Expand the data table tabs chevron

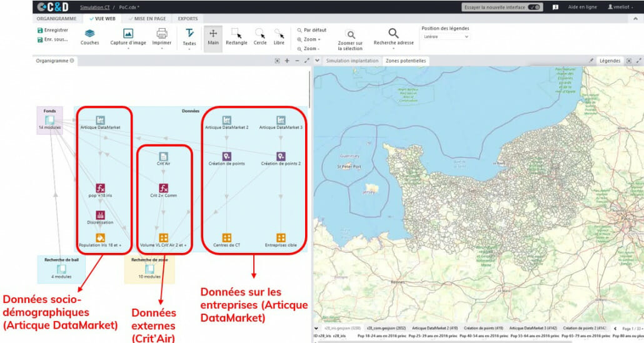(316, 328)
